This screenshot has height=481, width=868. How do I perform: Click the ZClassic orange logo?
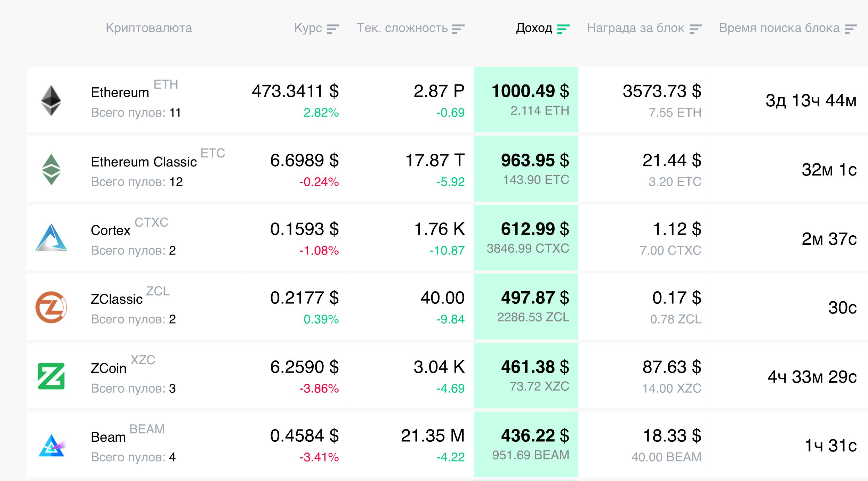(51, 307)
